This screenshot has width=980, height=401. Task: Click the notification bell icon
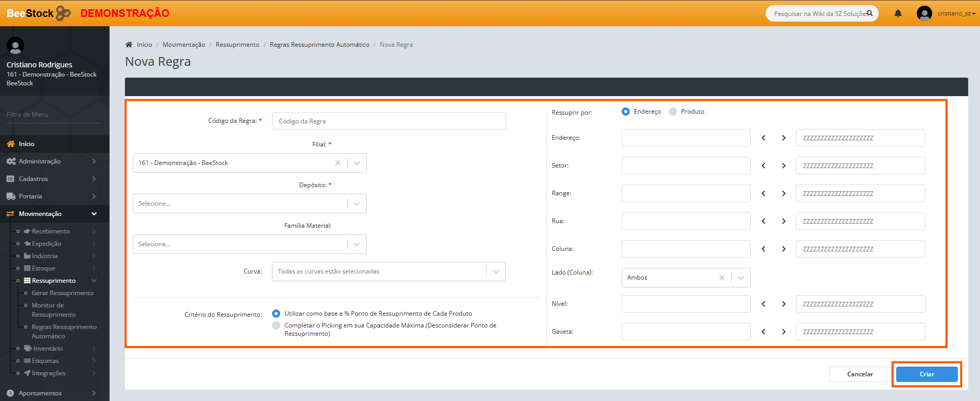(x=898, y=13)
